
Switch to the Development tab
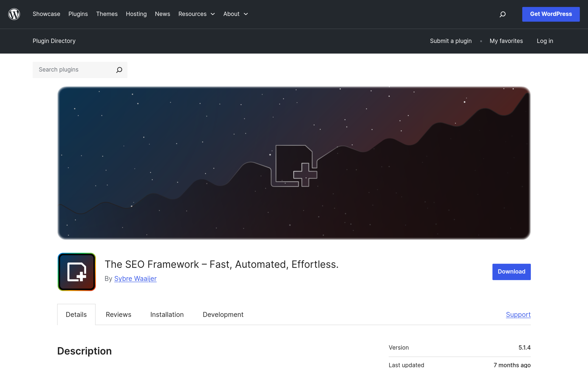pyautogui.click(x=223, y=314)
